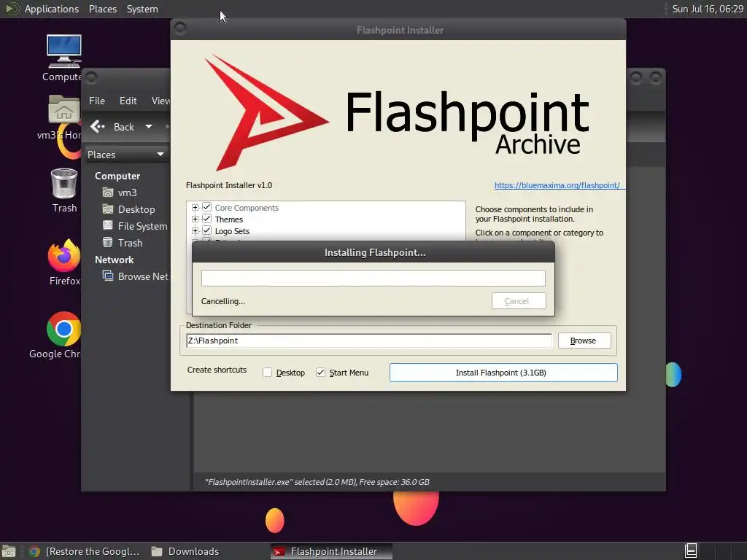Click the clock in top panel
This screenshot has width=747, height=560.
[708, 9]
